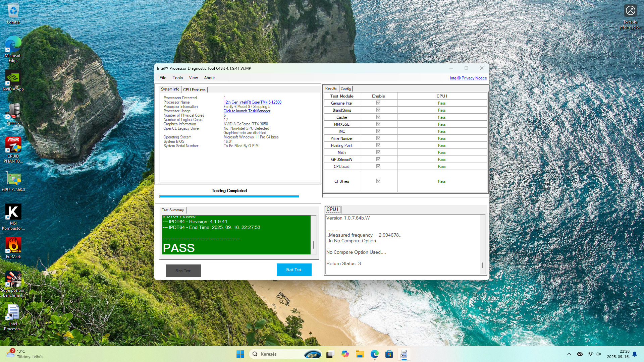This screenshot has height=362, width=644.
Task: Open the View menu
Action: (193, 78)
